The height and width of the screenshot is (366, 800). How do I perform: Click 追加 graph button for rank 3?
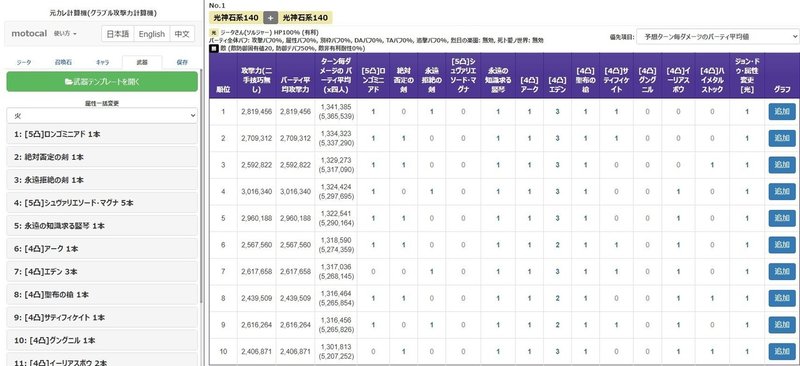pyautogui.click(x=782, y=164)
